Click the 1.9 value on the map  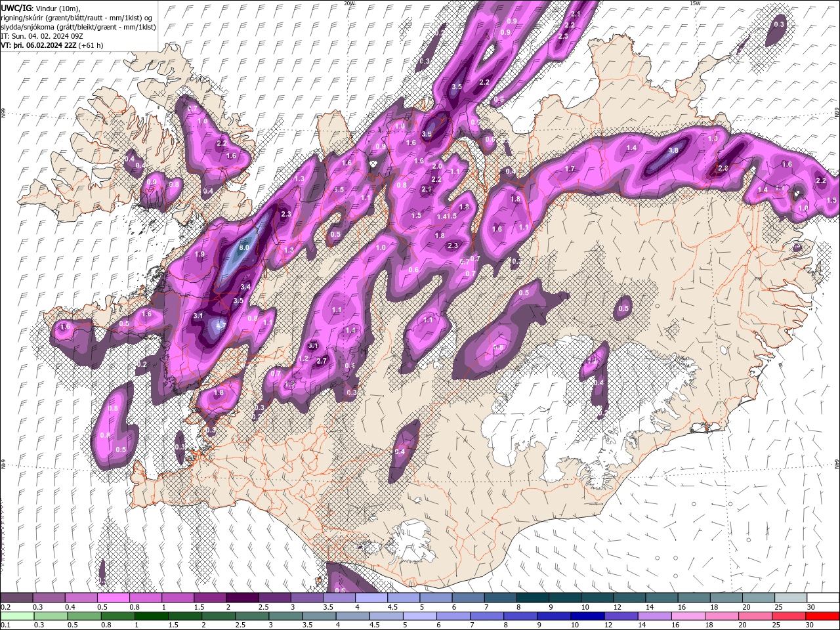coord(199,254)
